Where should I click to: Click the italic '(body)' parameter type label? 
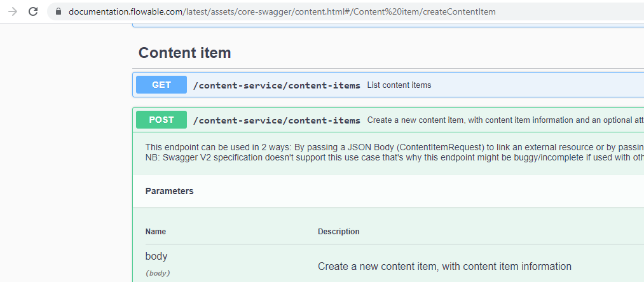point(158,273)
